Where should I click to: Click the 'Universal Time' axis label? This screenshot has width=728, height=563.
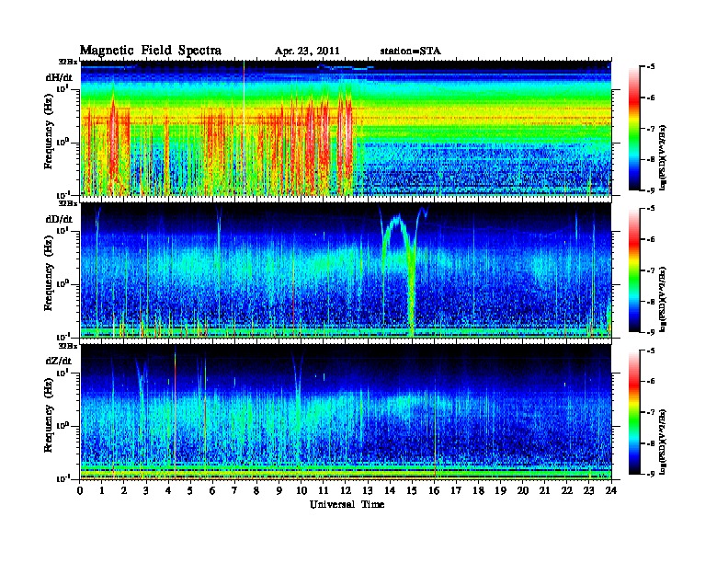(347, 504)
